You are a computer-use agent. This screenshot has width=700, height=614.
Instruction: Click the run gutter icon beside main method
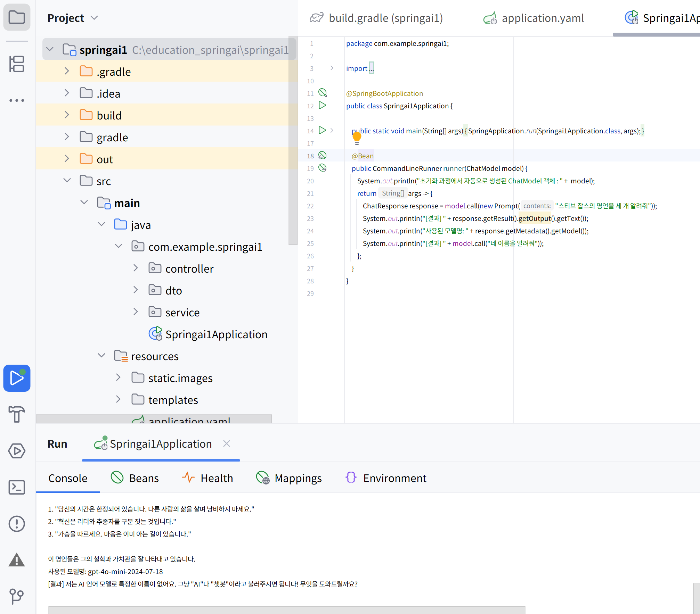pyautogui.click(x=323, y=131)
